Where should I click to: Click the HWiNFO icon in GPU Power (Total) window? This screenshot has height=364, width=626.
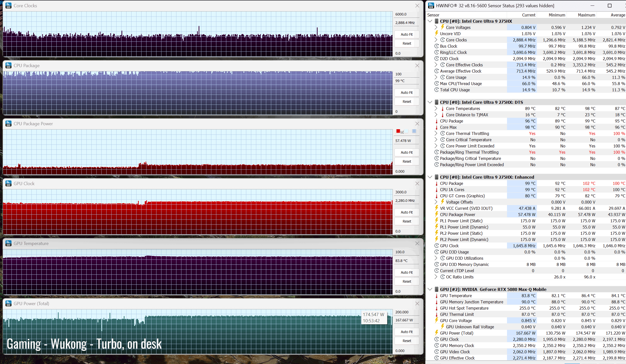pos(8,303)
